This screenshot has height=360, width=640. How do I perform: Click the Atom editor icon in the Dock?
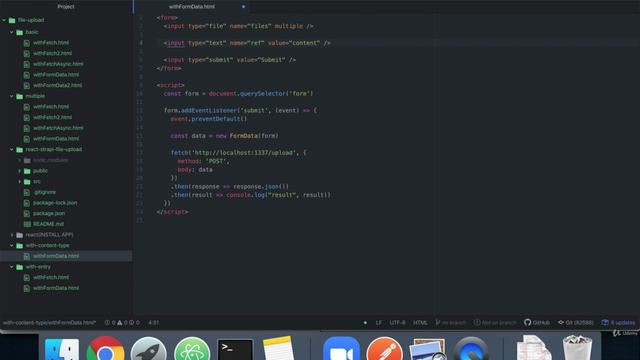tap(192, 349)
